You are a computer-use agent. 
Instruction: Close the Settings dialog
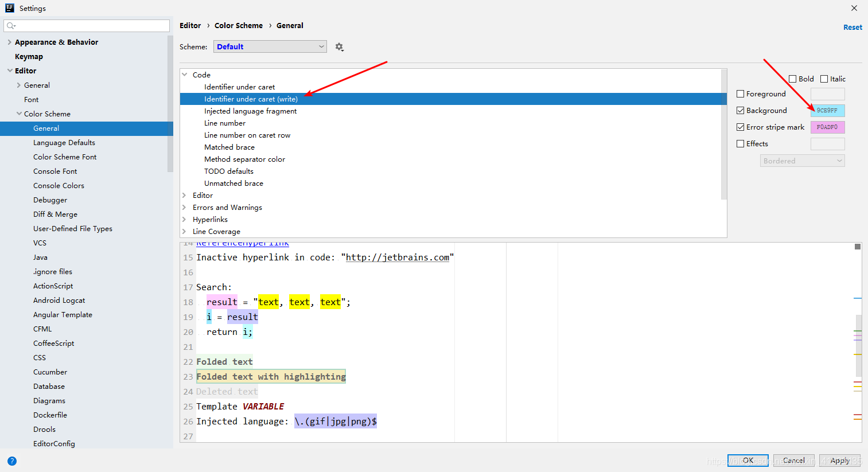(854, 8)
